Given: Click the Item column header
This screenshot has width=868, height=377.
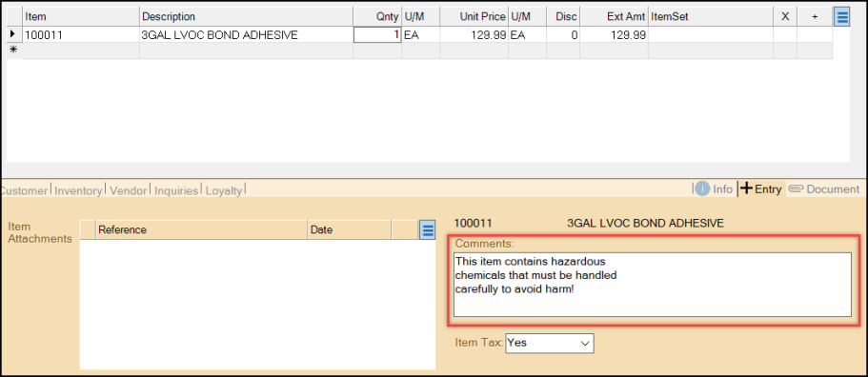Looking at the screenshot, I should (81, 16).
